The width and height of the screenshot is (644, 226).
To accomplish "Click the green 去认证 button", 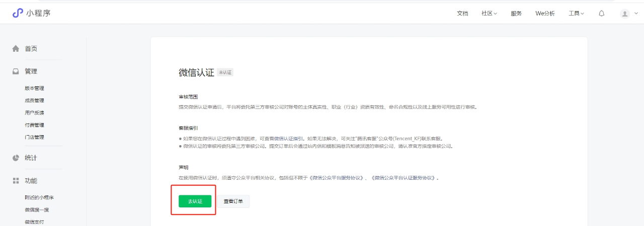I will [195, 201].
